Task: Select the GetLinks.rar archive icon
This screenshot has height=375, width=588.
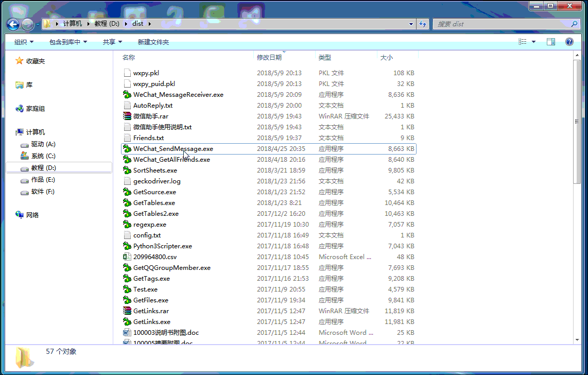Action: (x=127, y=311)
